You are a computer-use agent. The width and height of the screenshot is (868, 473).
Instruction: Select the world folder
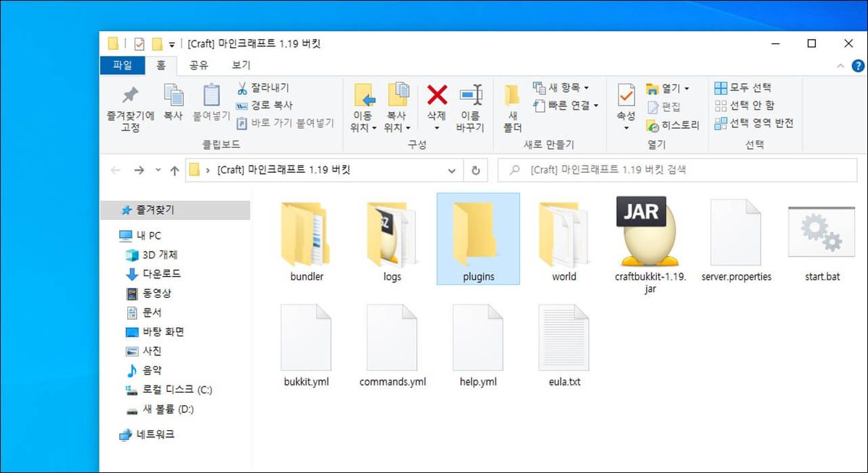click(564, 240)
